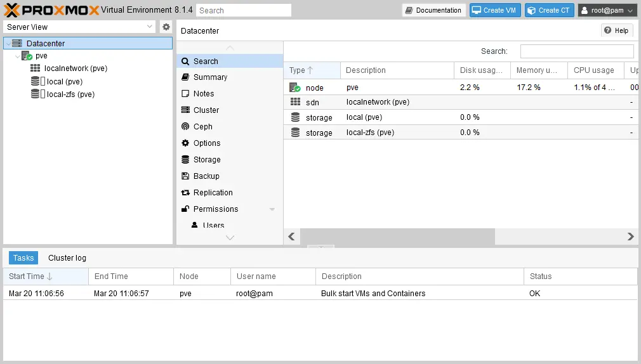
Task: Select the Search menu item
Action: (x=230, y=62)
